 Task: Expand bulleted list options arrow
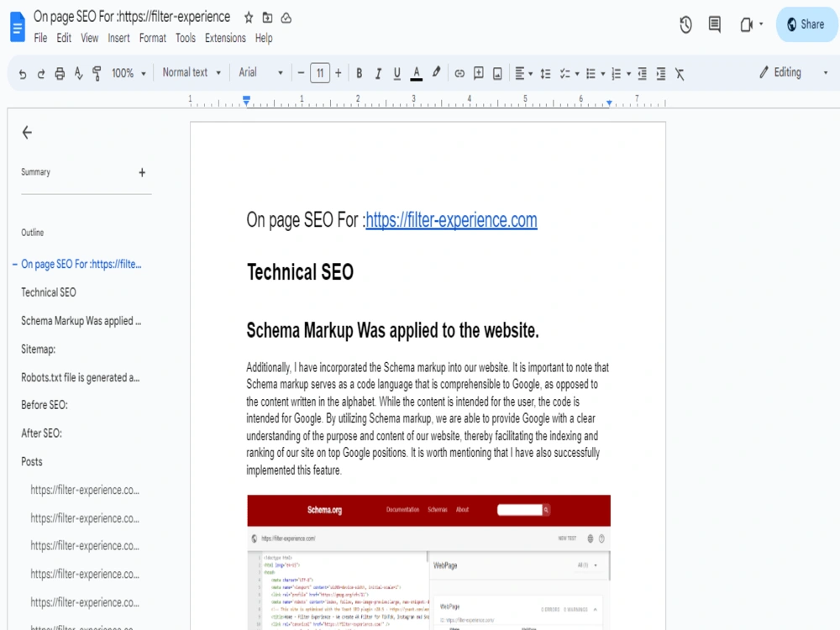pyautogui.click(x=602, y=74)
